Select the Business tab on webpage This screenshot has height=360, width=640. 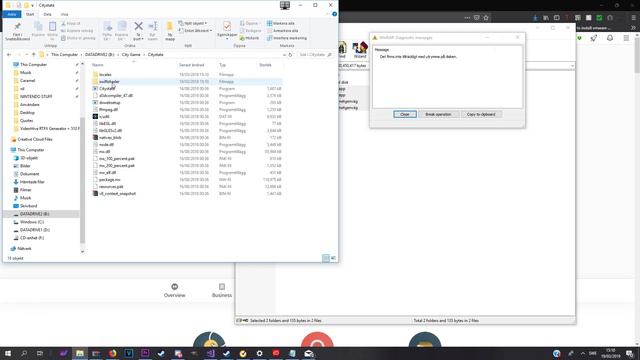(222, 290)
